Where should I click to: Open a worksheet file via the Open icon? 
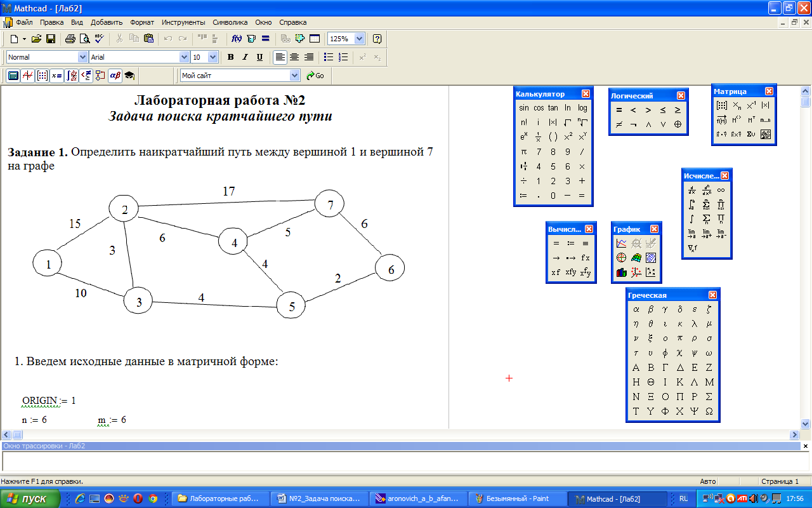tap(36, 39)
